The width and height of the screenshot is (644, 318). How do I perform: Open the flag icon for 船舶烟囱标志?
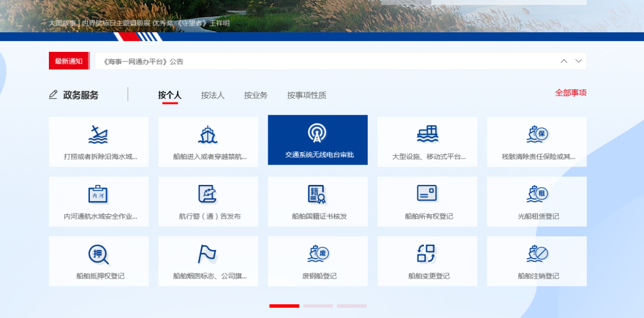tap(208, 254)
